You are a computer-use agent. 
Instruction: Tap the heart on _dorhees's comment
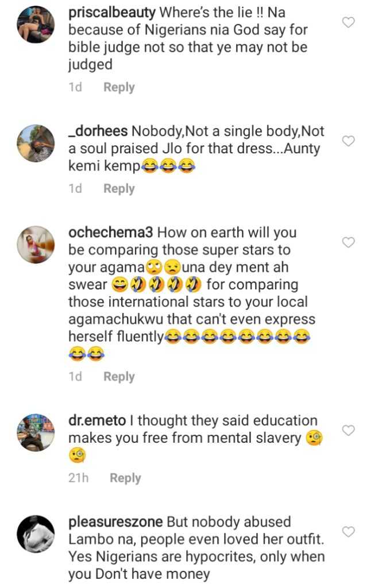(x=349, y=141)
